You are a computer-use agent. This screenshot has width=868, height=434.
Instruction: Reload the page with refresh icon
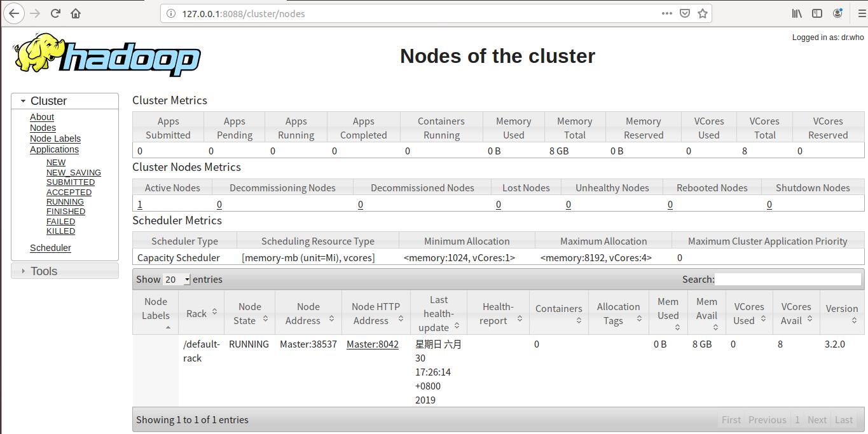[55, 13]
